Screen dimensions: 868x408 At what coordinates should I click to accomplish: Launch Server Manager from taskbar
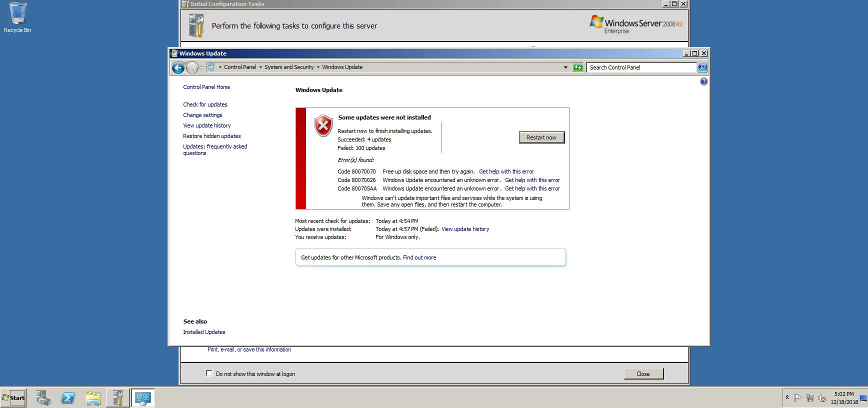tap(43, 398)
